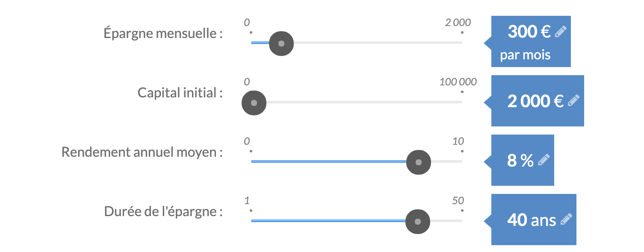Click the pencil icon next to 300 €
The height and width of the screenshot is (252, 644).
pyautogui.click(x=560, y=32)
